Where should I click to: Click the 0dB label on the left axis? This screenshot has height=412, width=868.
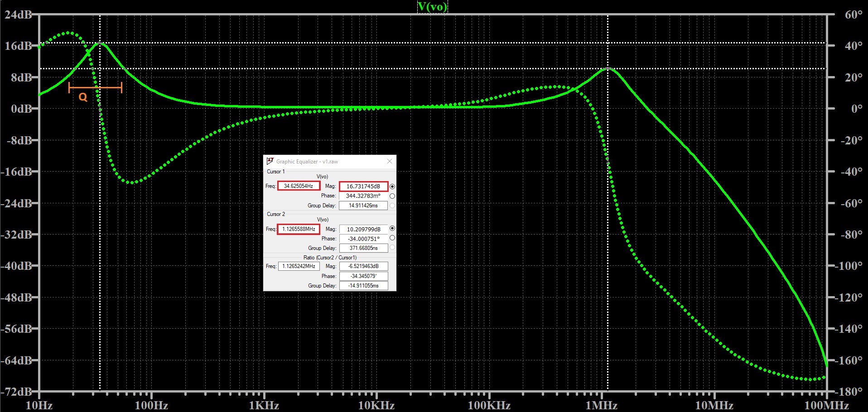point(22,109)
